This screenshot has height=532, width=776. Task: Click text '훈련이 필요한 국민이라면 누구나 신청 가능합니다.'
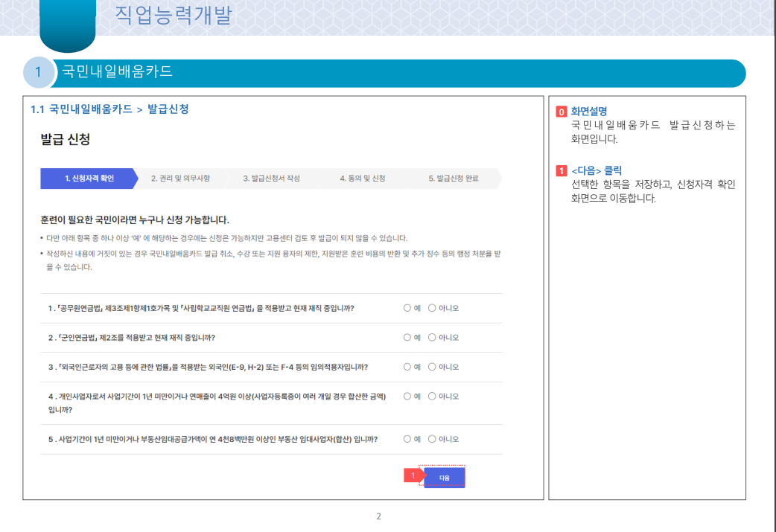click(x=135, y=219)
